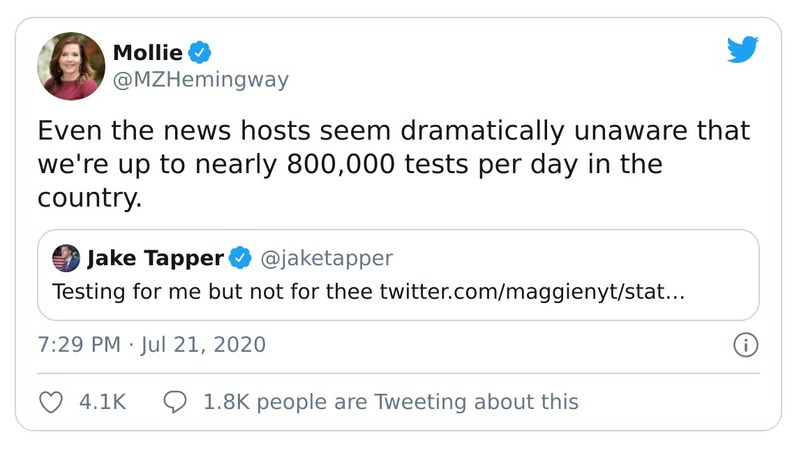This screenshot has width=799, height=453.
Task: Open the tweet info icon
Action: tap(746, 346)
